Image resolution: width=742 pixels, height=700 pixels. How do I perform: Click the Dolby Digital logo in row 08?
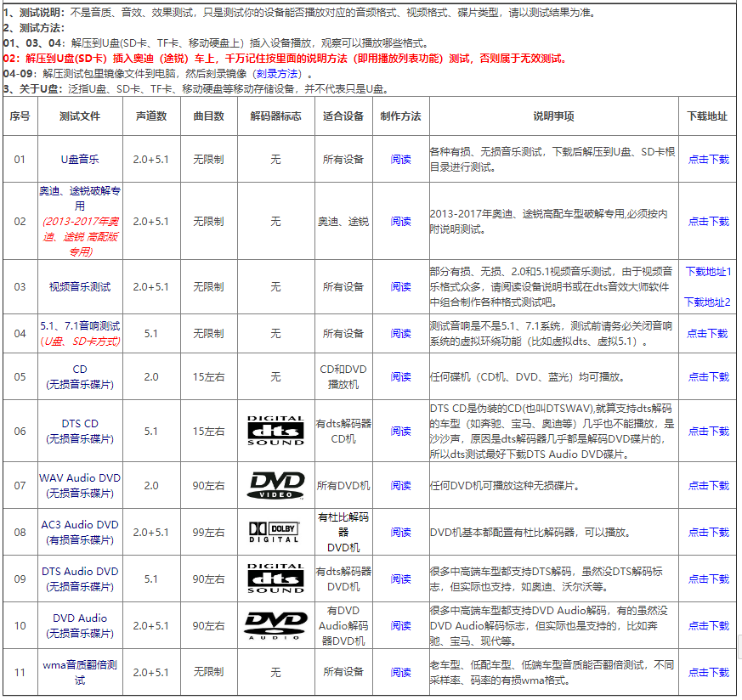click(275, 532)
